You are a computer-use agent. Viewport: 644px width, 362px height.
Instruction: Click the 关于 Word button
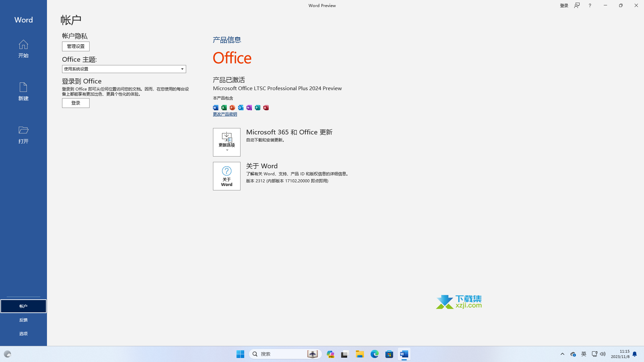coord(227,176)
